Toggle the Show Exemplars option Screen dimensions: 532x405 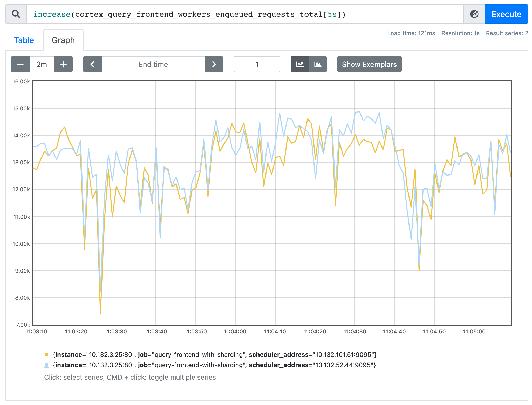pyautogui.click(x=369, y=64)
